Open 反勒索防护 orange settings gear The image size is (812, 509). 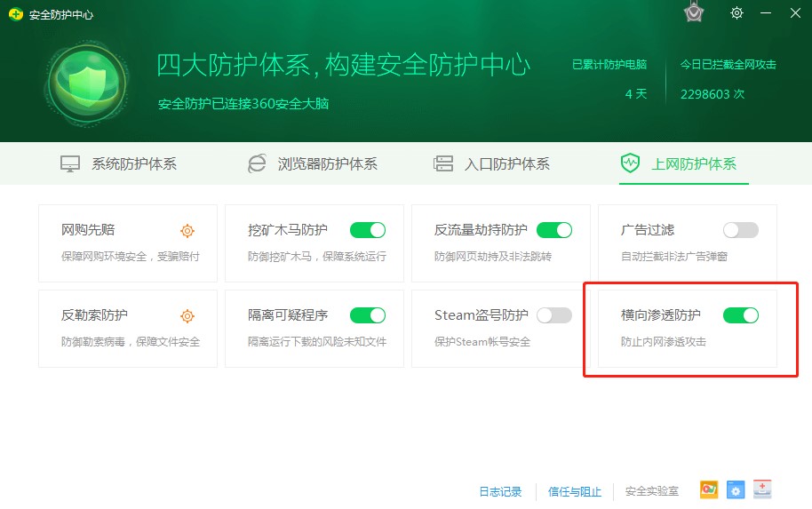click(187, 316)
